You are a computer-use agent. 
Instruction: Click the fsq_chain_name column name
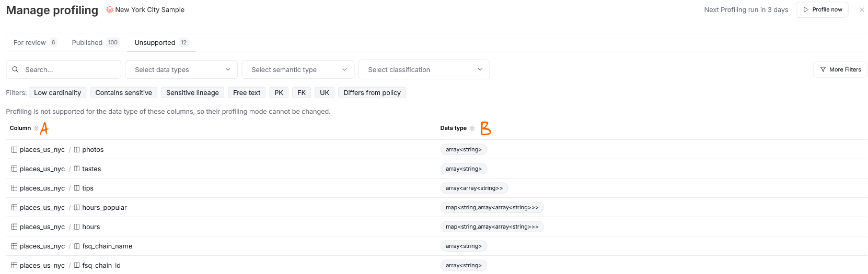click(107, 246)
